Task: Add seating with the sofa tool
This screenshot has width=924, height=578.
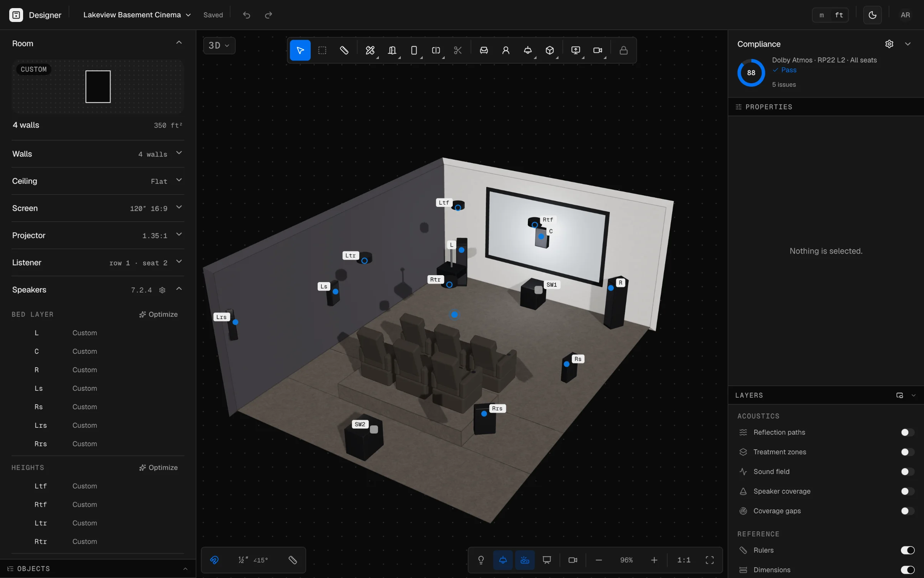Action: (x=484, y=50)
